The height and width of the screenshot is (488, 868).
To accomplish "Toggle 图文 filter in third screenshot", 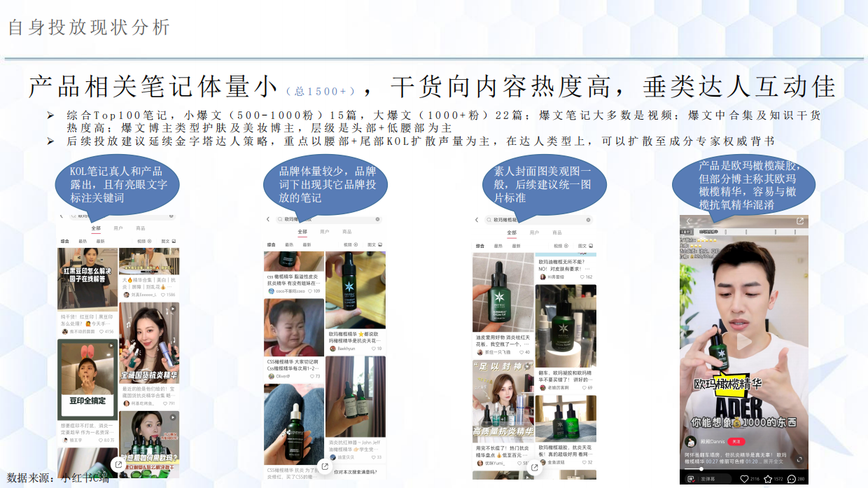I will tap(585, 246).
